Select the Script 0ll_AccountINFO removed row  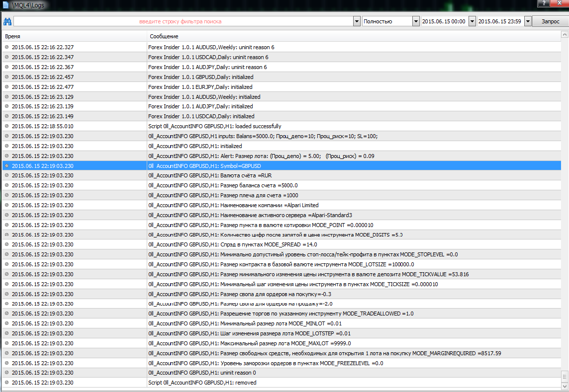(x=282, y=383)
